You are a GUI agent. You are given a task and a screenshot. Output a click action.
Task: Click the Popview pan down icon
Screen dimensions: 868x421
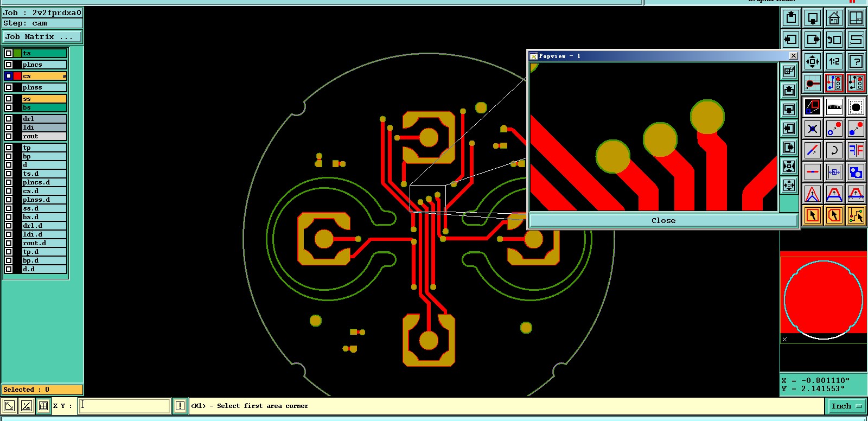point(789,109)
